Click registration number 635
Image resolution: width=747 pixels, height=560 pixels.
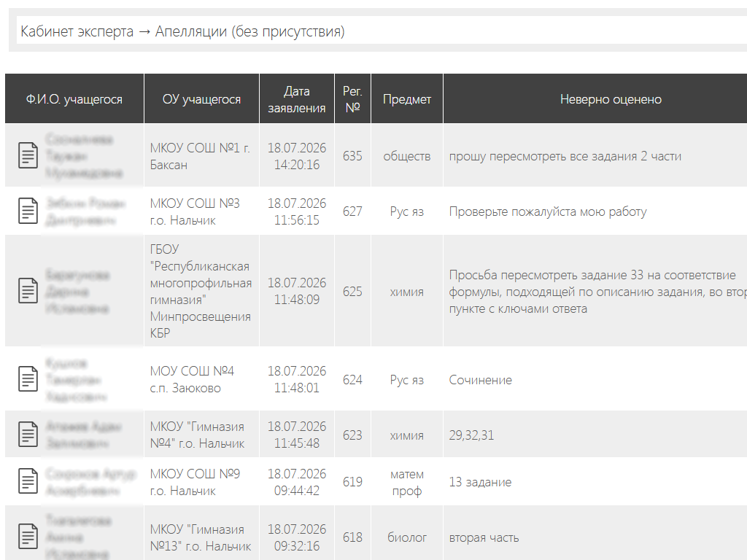pyautogui.click(x=352, y=156)
